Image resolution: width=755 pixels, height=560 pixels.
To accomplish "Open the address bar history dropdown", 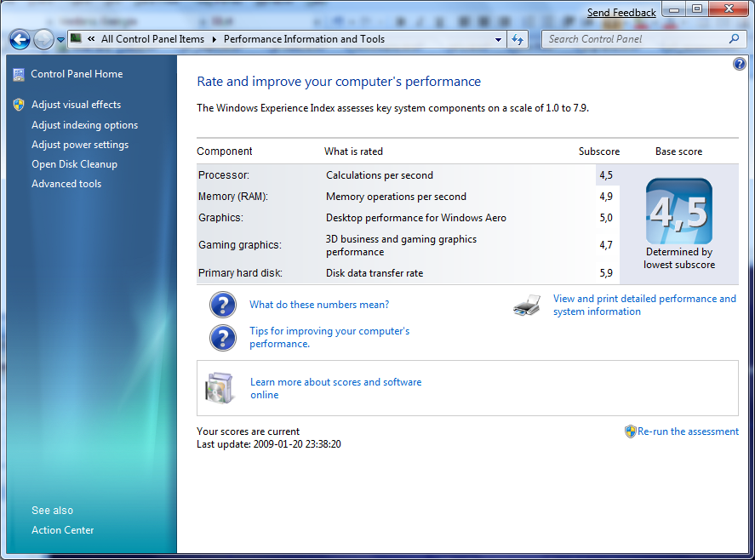I will [498, 39].
